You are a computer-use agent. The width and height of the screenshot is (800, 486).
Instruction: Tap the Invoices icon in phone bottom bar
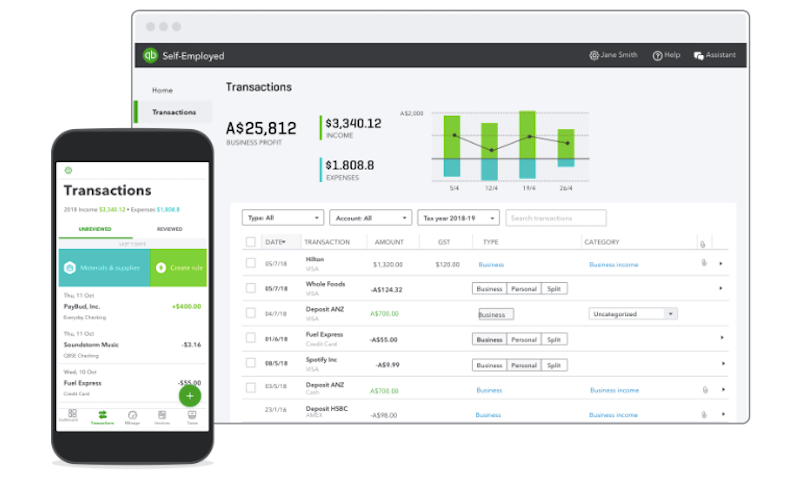162,415
